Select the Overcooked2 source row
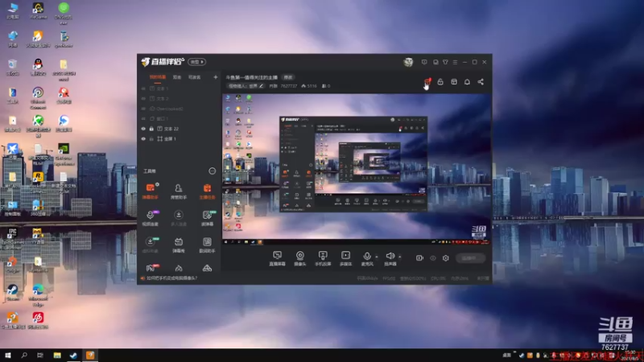Viewport: 644px width, 362px height. click(180, 109)
